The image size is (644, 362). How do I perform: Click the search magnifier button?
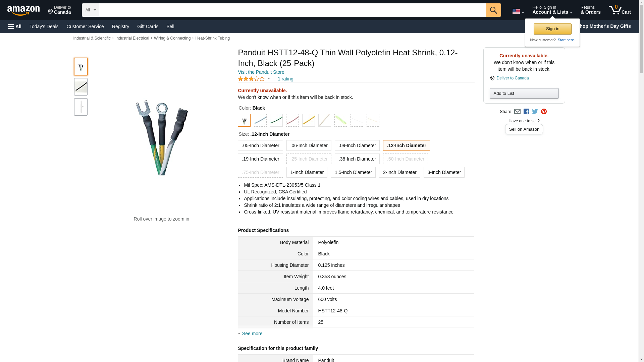[x=493, y=10]
